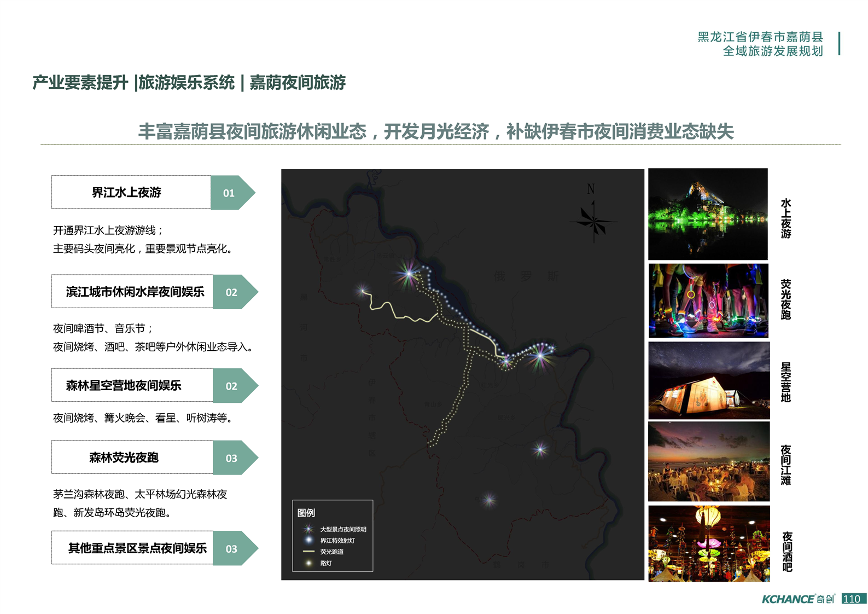
Task: Select the 其他重点景区景点夜间娱乐 box
Action: coord(132,548)
